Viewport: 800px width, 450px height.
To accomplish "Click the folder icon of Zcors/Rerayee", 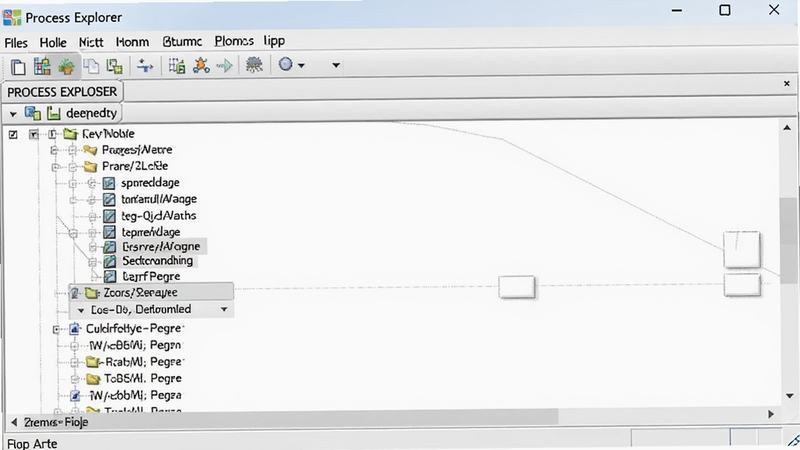I will pos(92,293).
